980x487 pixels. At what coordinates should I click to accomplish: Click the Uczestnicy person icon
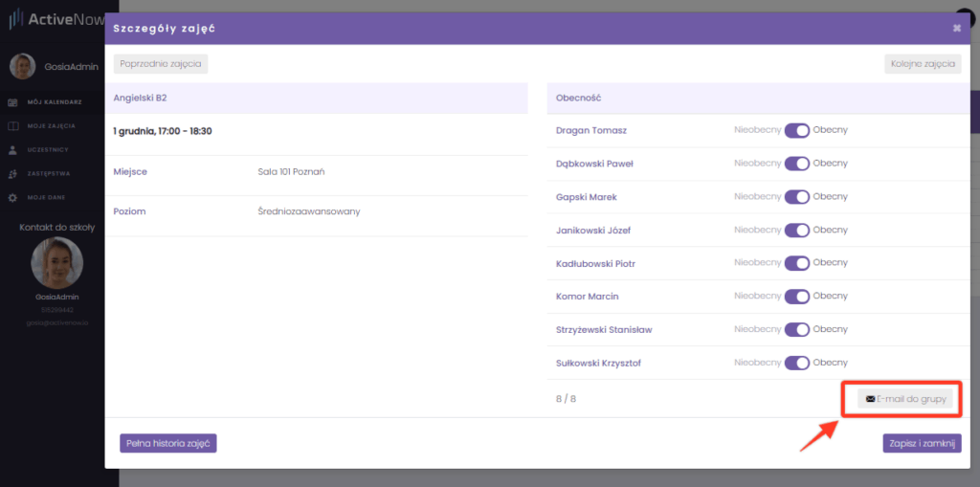click(x=12, y=150)
